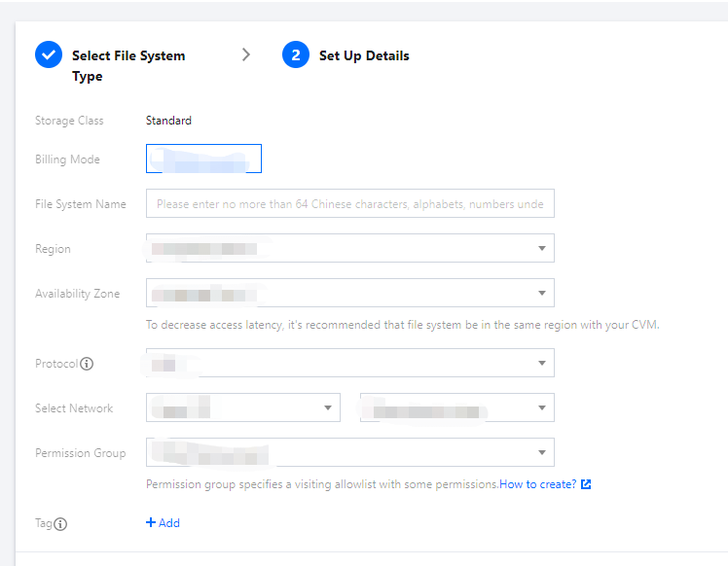Click the Add tag link text
Viewport: 728px width, 566px height.
tap(169, 523)
